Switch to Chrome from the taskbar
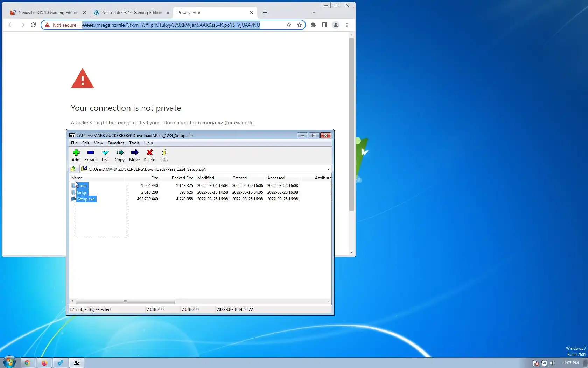Screen dimensions: 588x368 click(27, 363)
